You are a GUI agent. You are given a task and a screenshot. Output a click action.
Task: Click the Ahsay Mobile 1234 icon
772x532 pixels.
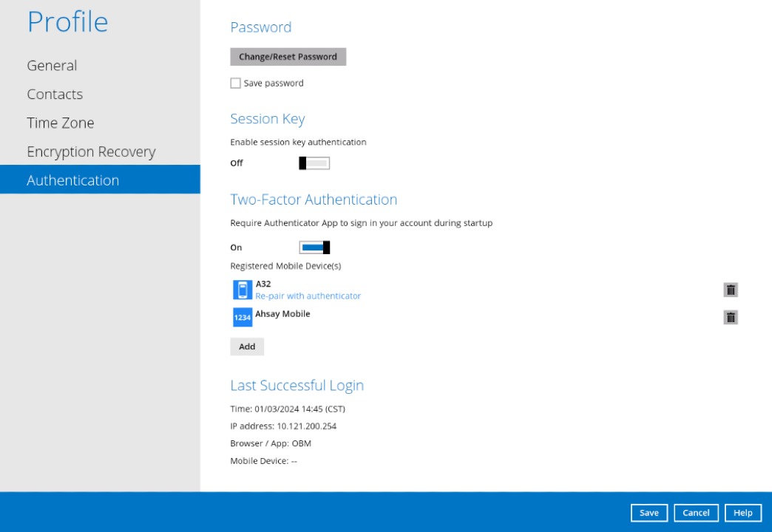[242, 317]
